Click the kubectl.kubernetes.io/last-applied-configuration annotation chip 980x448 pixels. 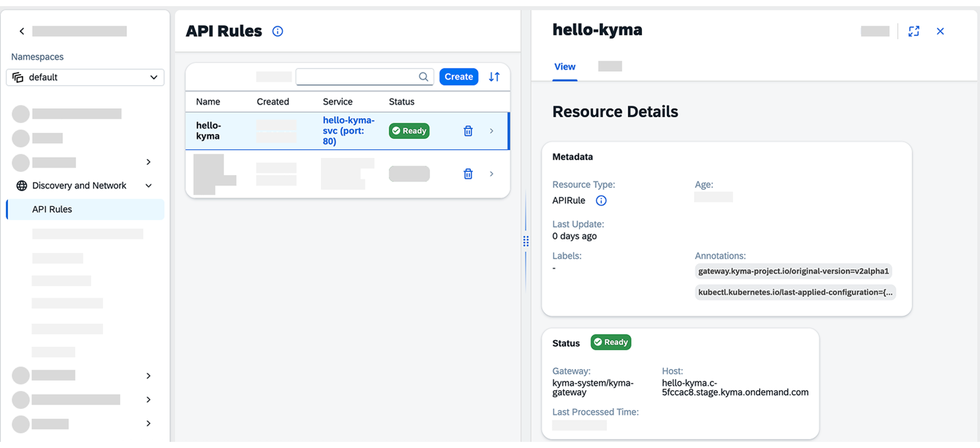(x=795, y=292)
